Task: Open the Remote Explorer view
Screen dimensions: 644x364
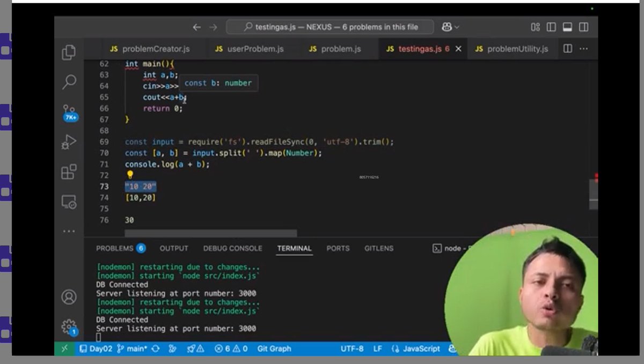Action: tap(69, 202)
